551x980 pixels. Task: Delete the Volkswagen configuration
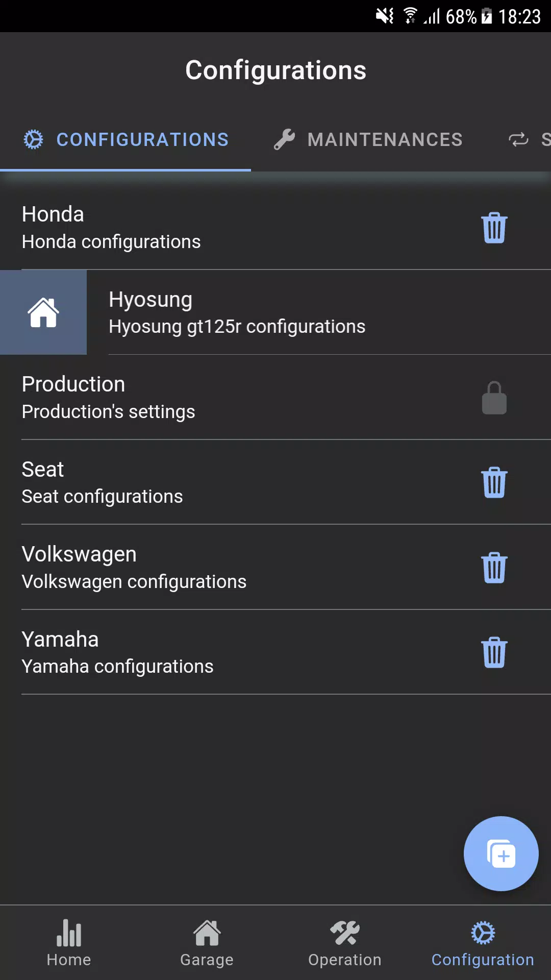[494, 568]
